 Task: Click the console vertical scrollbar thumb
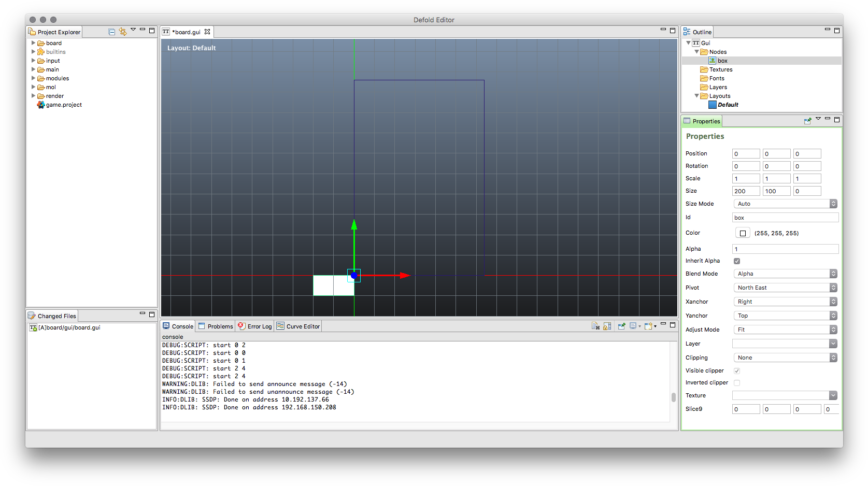(x=674, y=397)
